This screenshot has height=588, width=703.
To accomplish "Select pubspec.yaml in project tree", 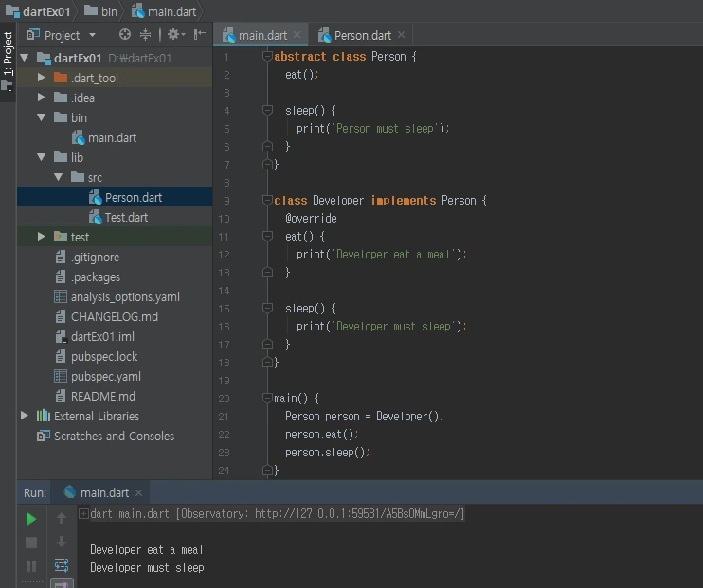I will tap(105, 376).
